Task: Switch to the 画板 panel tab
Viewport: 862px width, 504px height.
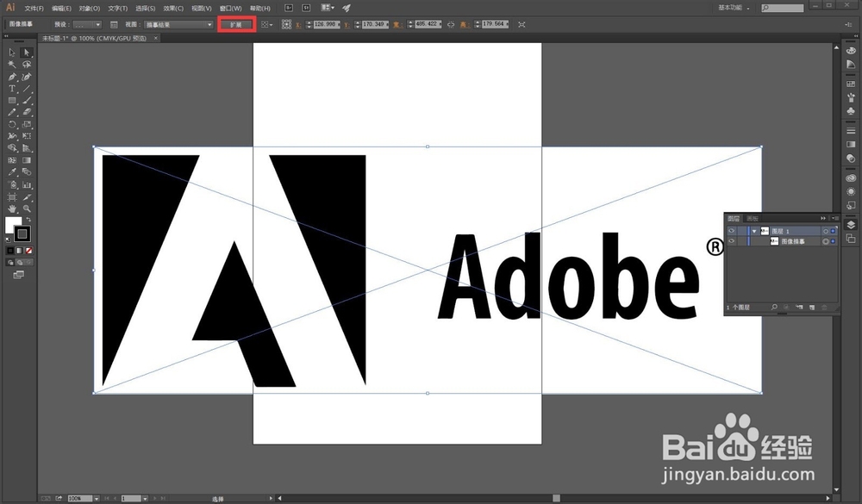Action: 753,218
